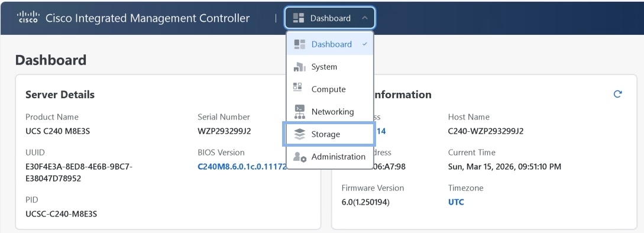The height and width of the screenshot is (233, 644).
Task: Click the BIOS Version label
Action: tap(221, 153)
